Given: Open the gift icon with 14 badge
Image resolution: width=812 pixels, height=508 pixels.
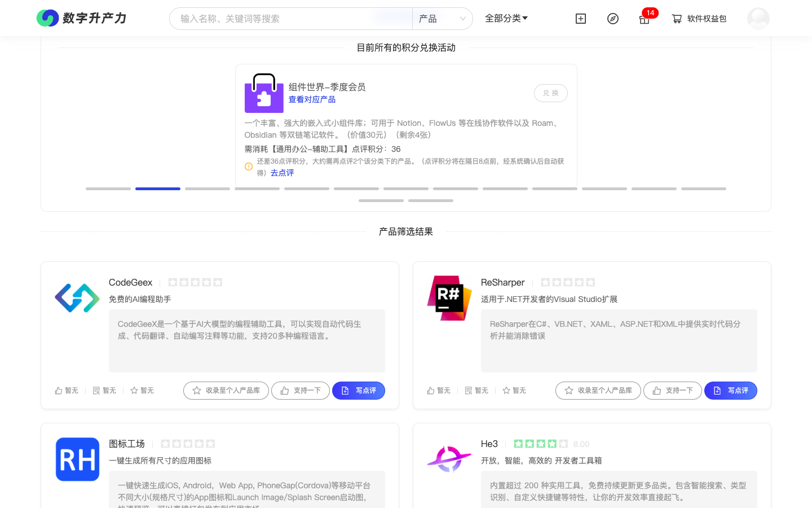Looking at the screenshot, I should [645, 19].
